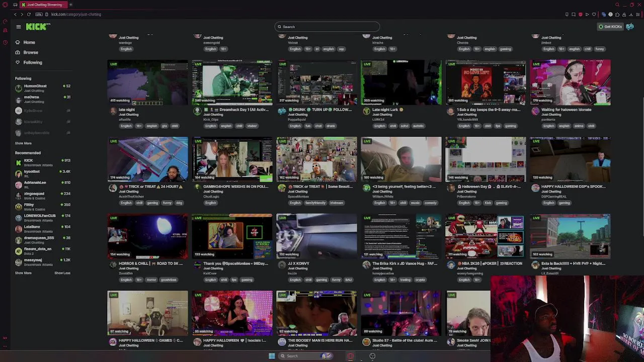
Task: Open 'Studio 57 - Battle of the clubs' title
Action: point(405,340)
